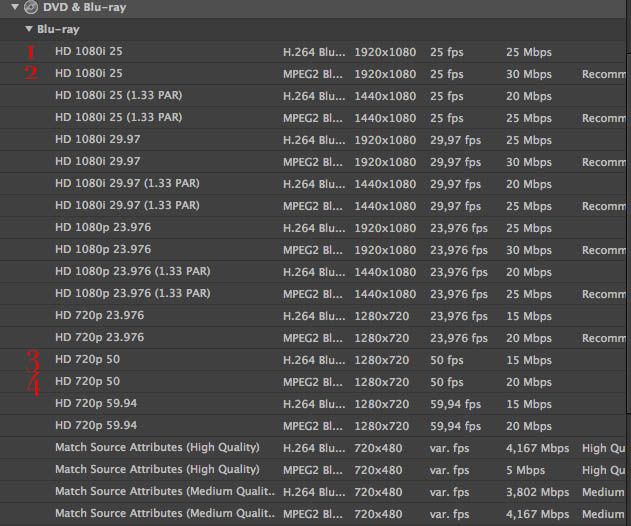Viewport: 631px width, 526px height.
Task: Choose HD 1080p 23.976 H.264 1920x1080 preset
Action: click(x=103, y=228)
